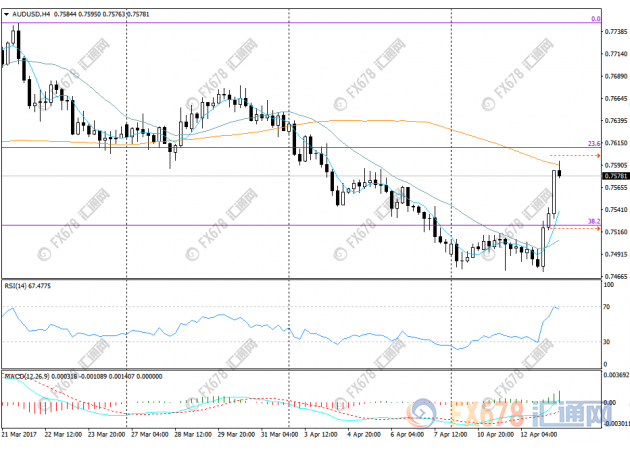Select the 23.6 Fibonacci level label
Image resolution: width=630 pixels, height=450 pixels.
pos(592,144)
